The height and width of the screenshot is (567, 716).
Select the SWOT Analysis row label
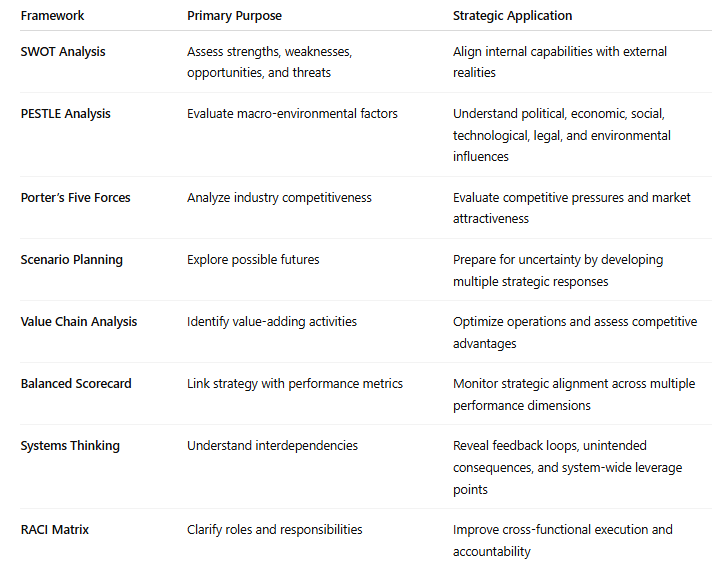[x=63, y=52]
